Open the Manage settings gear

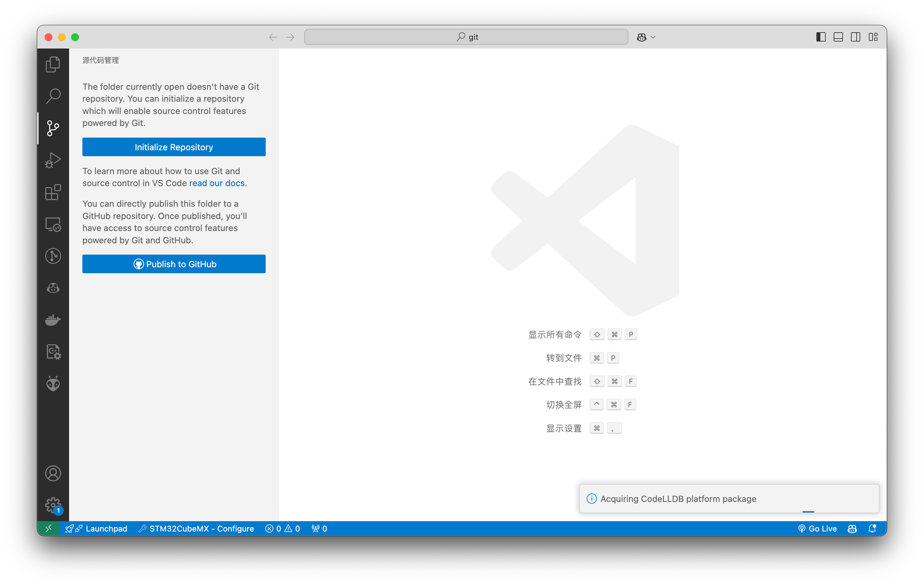[53, 506]
